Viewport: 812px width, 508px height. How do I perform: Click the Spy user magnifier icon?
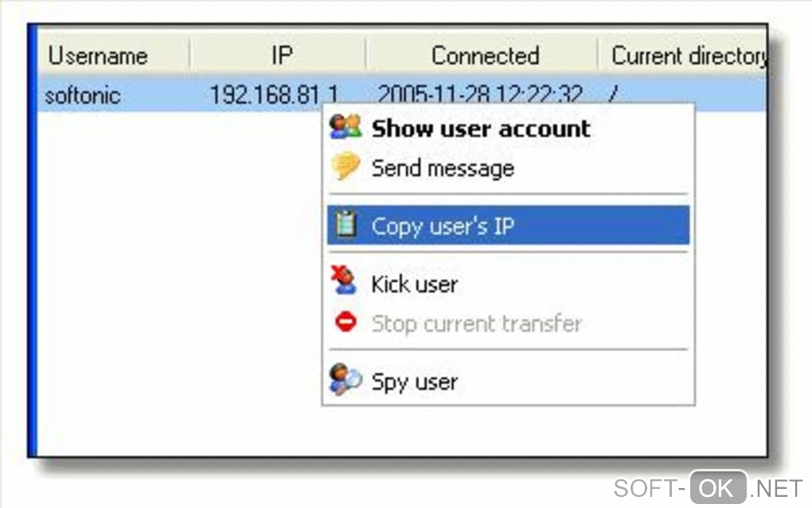[345, 380]
